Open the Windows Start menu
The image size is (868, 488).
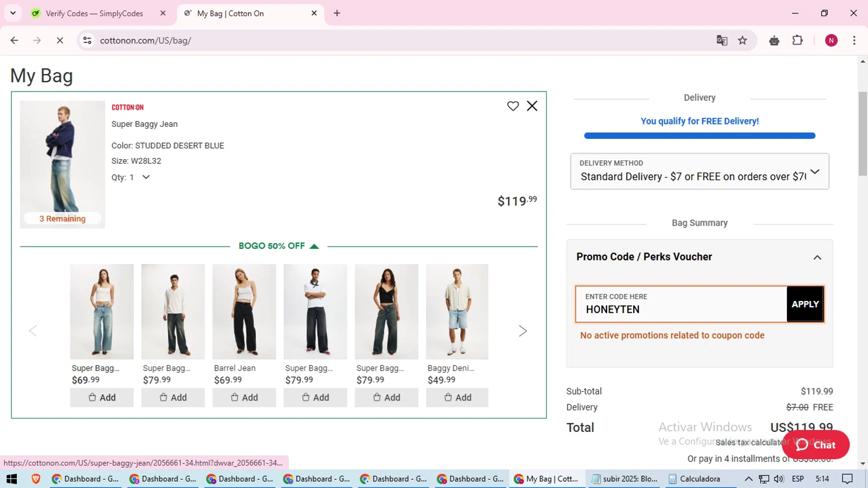12,479
